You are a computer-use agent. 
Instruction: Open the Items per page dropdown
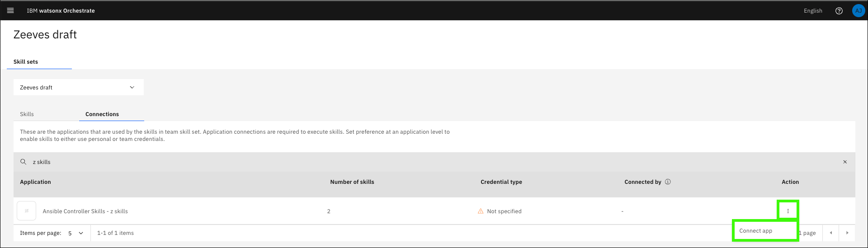coord(76,233)
